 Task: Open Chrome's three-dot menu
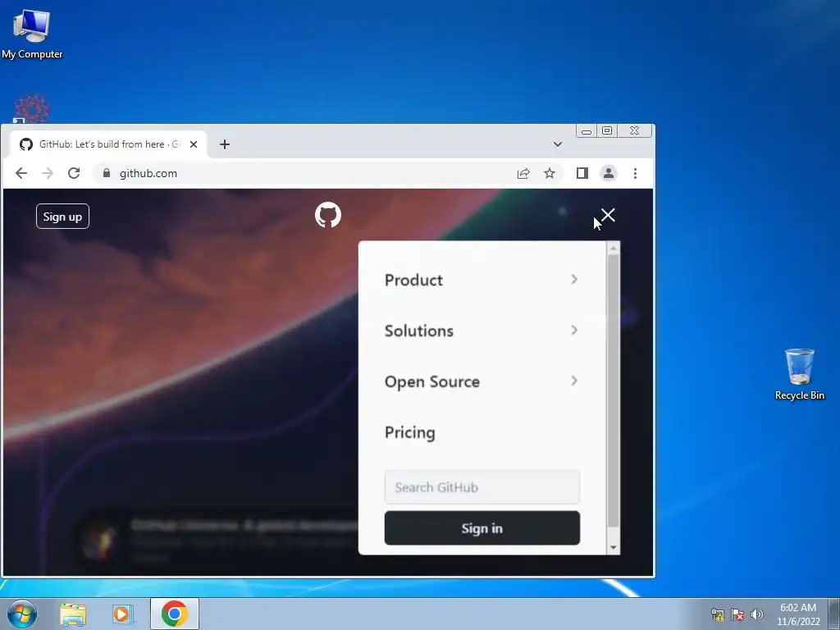[636, 173]
